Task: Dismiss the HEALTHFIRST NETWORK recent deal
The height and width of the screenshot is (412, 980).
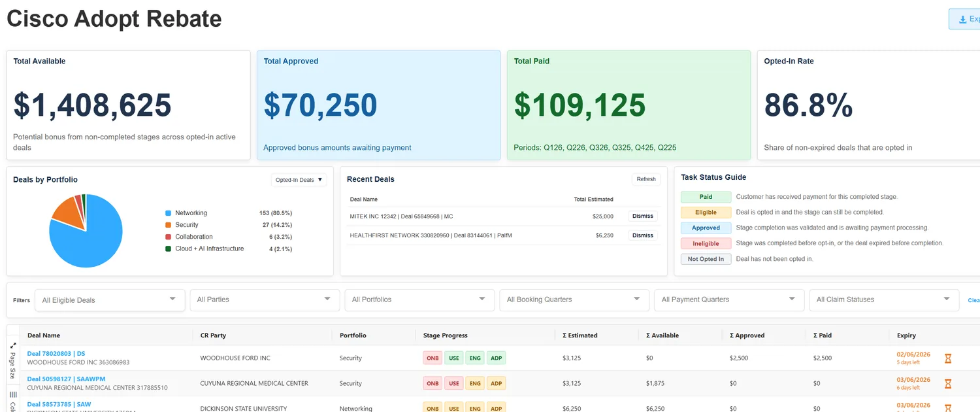Action: point(643,235)
